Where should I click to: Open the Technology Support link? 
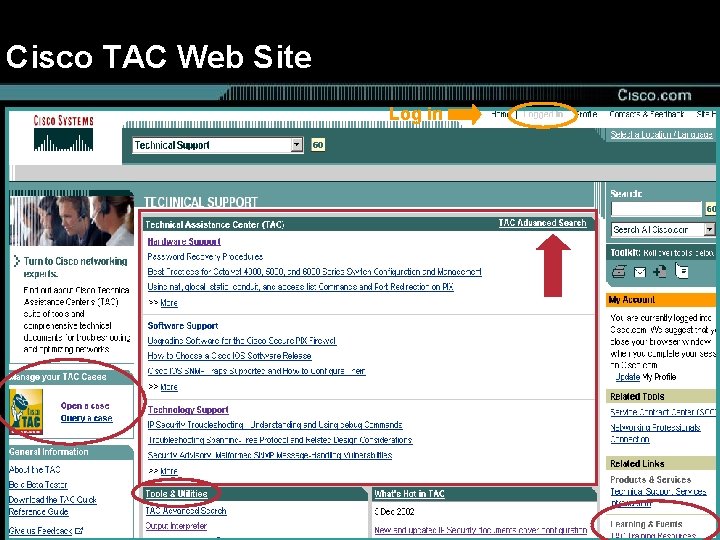pos(188,410)
